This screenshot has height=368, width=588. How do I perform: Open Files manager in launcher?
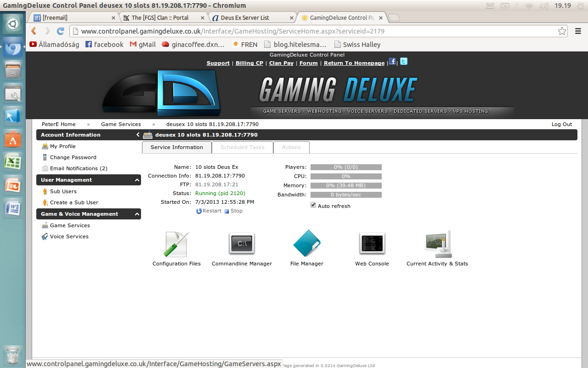[13, 70]
